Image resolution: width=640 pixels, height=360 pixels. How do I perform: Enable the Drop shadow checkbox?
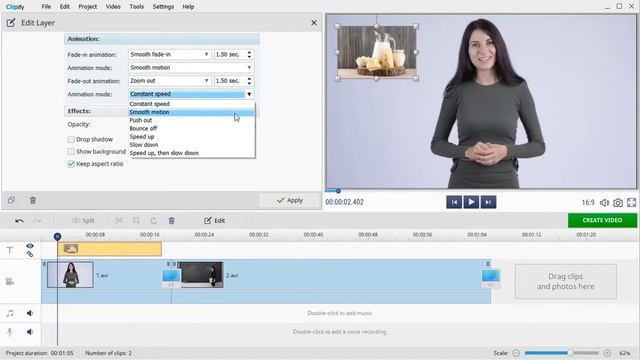coord(71,139)
